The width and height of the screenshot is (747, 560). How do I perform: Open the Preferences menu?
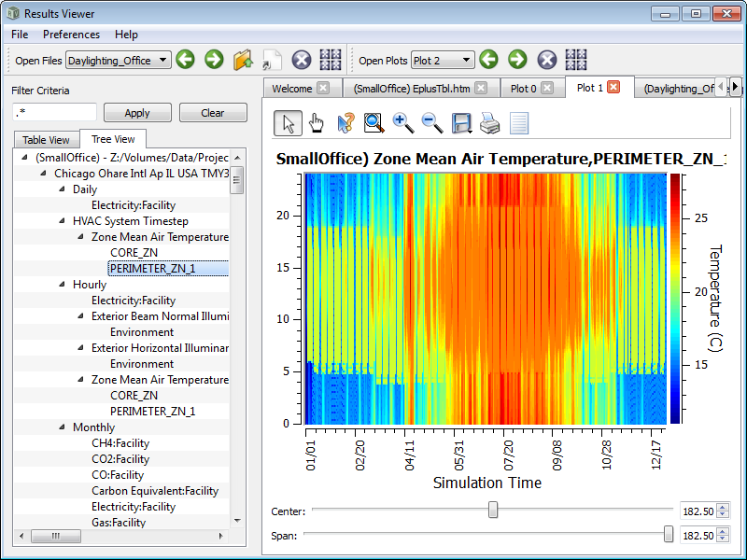(72, 35)
